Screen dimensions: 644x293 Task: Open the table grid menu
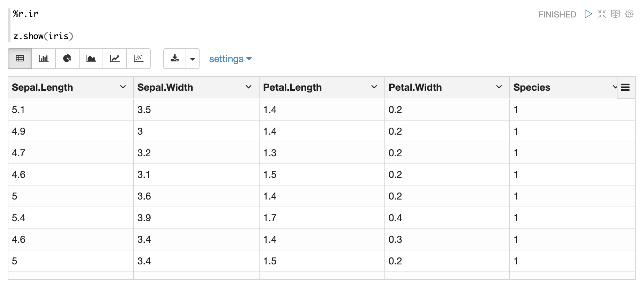click(626, 87)
